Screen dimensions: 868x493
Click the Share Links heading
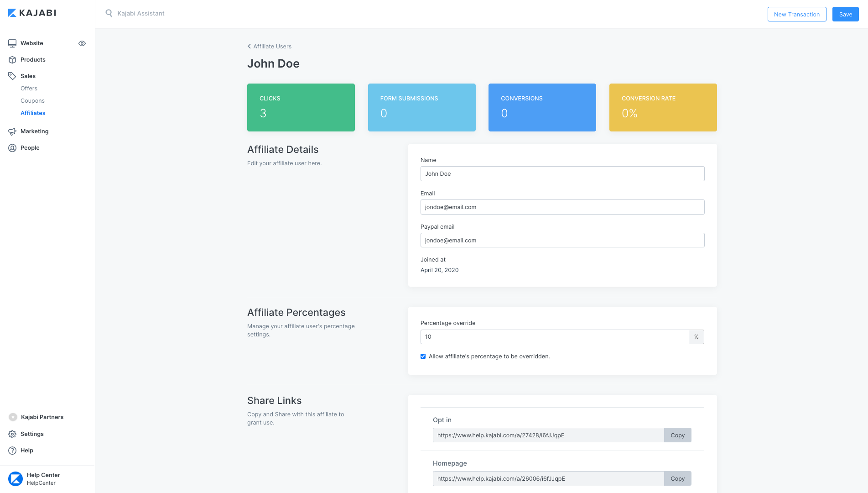point(274,401)
